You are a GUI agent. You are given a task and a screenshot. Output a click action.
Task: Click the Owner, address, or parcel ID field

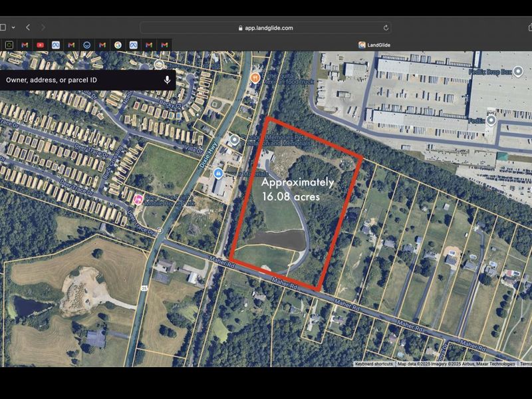pos(80,80)
